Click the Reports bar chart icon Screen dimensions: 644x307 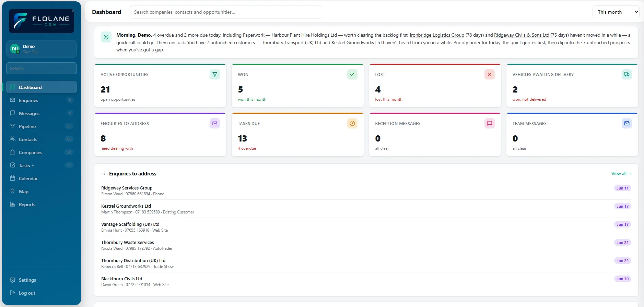[13, 204]
